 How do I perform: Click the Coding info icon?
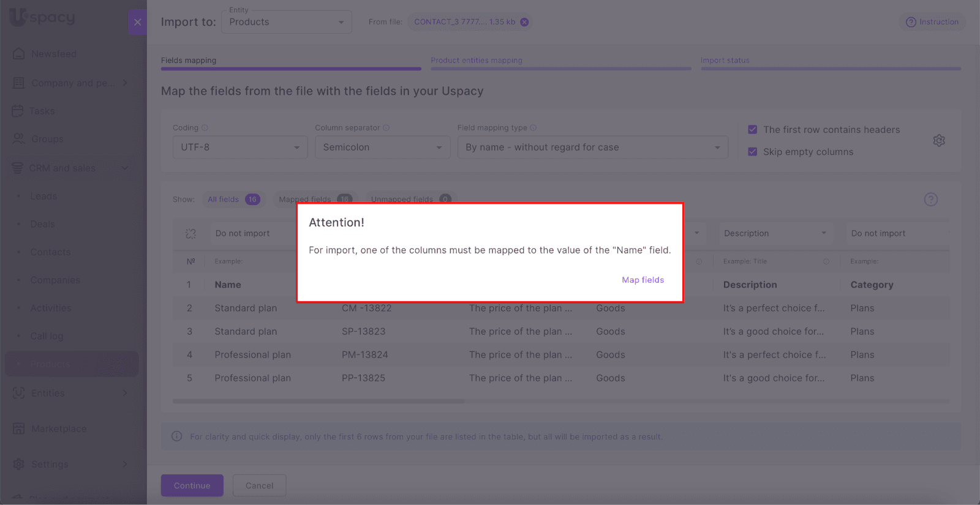[205, 128]
